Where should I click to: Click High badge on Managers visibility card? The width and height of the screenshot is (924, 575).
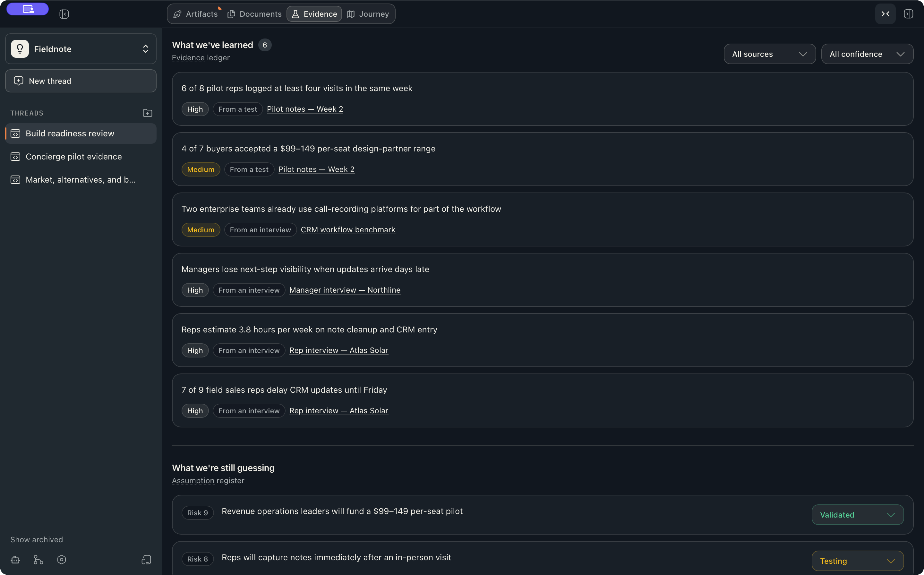(x=195, y=290)
